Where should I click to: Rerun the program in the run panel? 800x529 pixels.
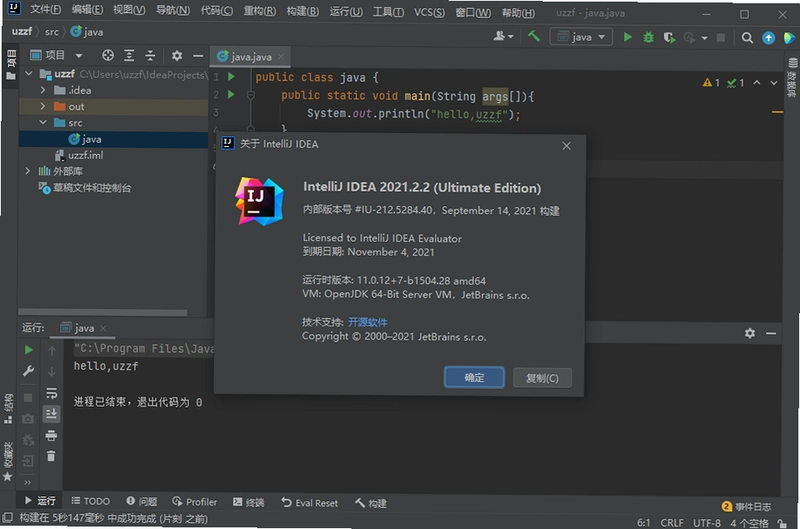click(x=29, y=350)
